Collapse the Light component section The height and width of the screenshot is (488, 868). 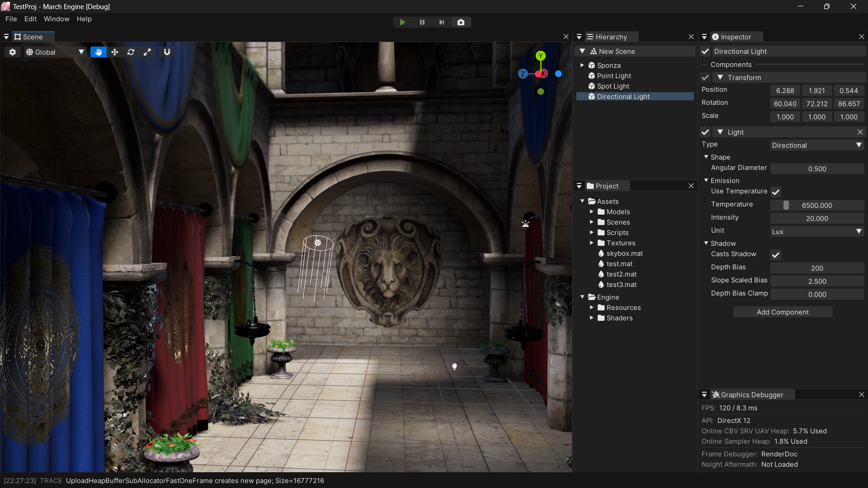click(720, 132)
